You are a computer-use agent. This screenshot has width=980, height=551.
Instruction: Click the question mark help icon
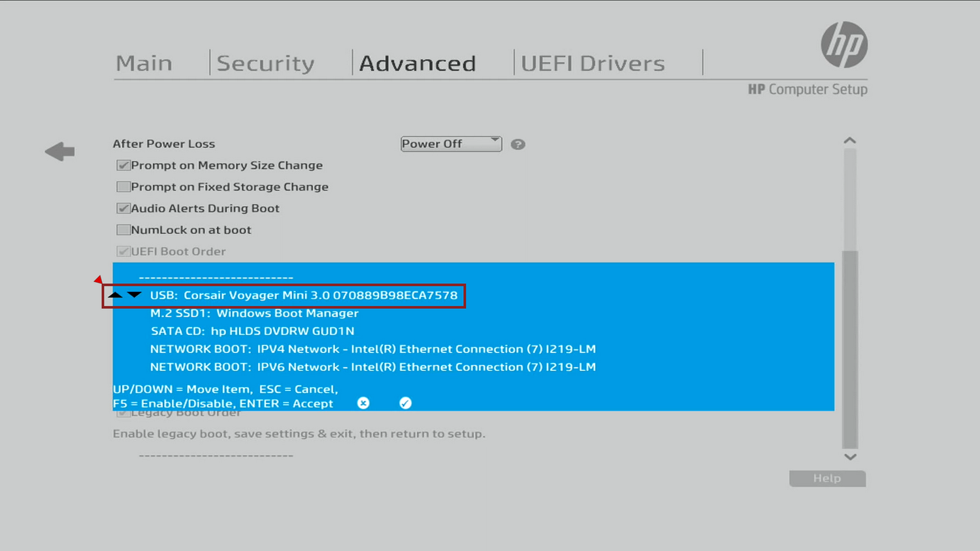517,144
